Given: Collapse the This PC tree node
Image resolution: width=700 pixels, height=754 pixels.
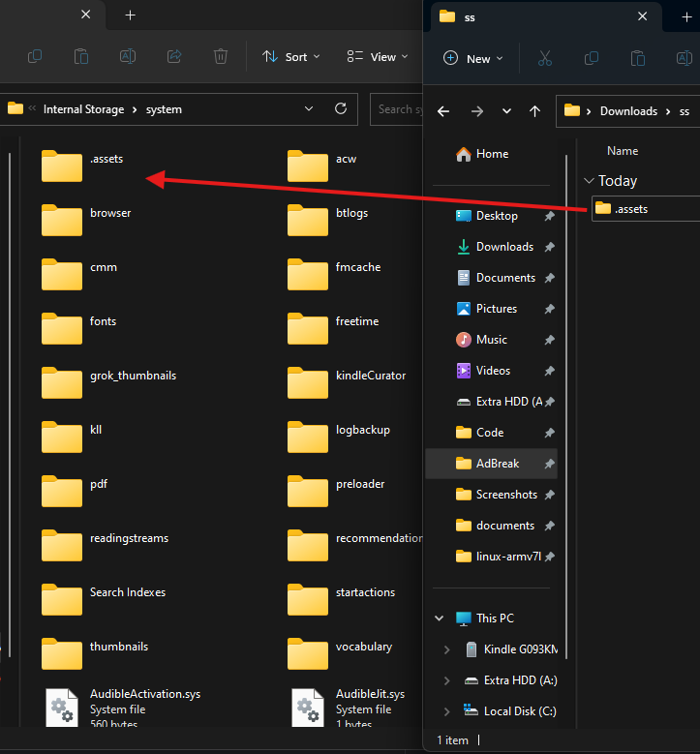Looking at the screenshot, I should (440, 618).
